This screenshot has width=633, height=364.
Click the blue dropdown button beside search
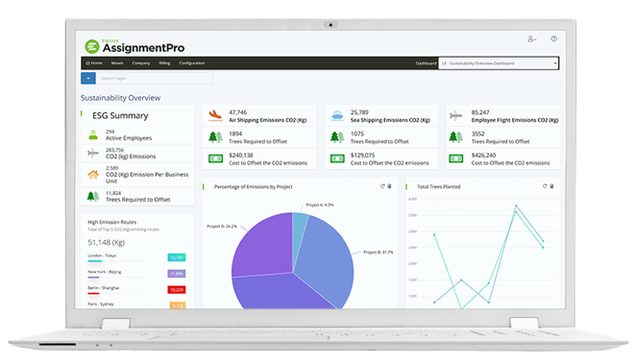(88, 79)
